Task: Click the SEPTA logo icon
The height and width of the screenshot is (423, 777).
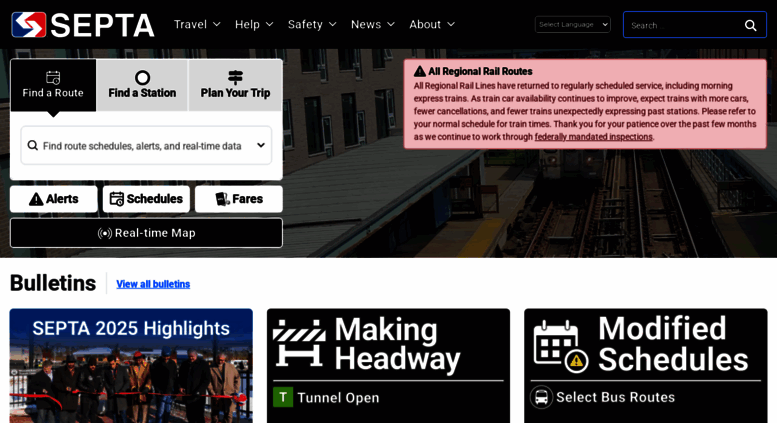Action: [x=29, y=25]
